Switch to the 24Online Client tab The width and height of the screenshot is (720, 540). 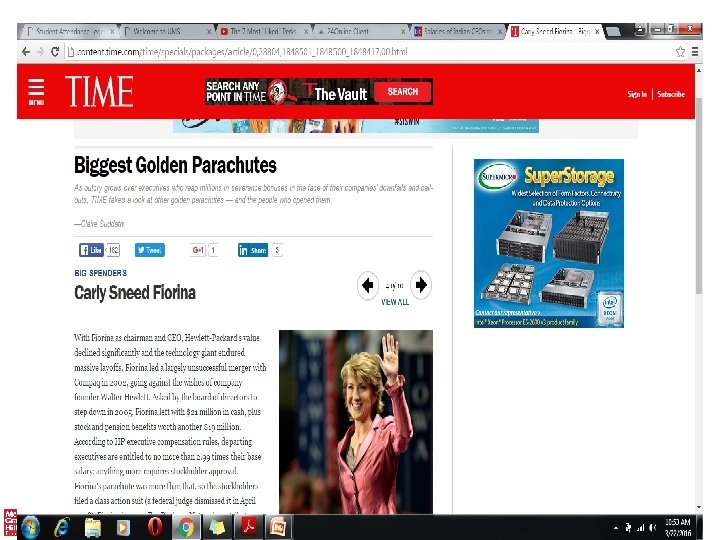361,31
